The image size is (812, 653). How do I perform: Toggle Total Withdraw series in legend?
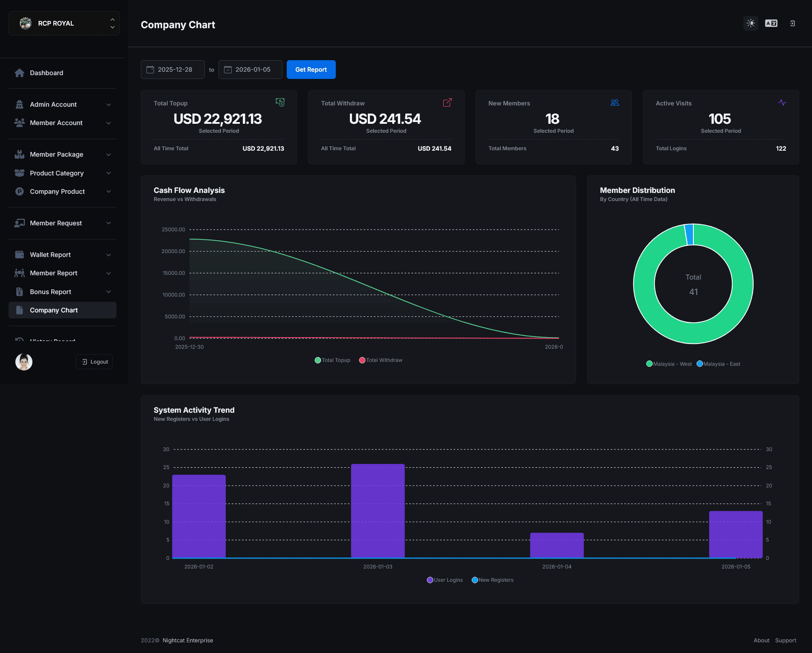pos(381,360)
